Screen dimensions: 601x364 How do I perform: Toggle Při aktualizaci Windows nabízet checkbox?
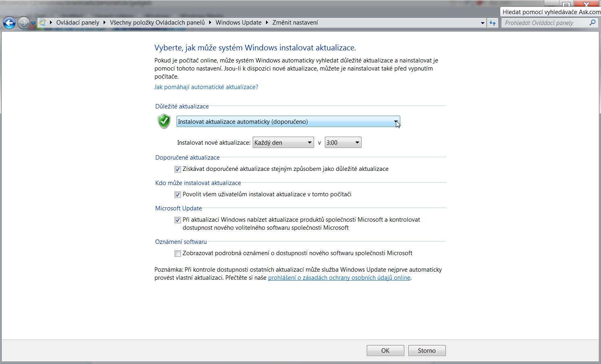tap(178, 220)
